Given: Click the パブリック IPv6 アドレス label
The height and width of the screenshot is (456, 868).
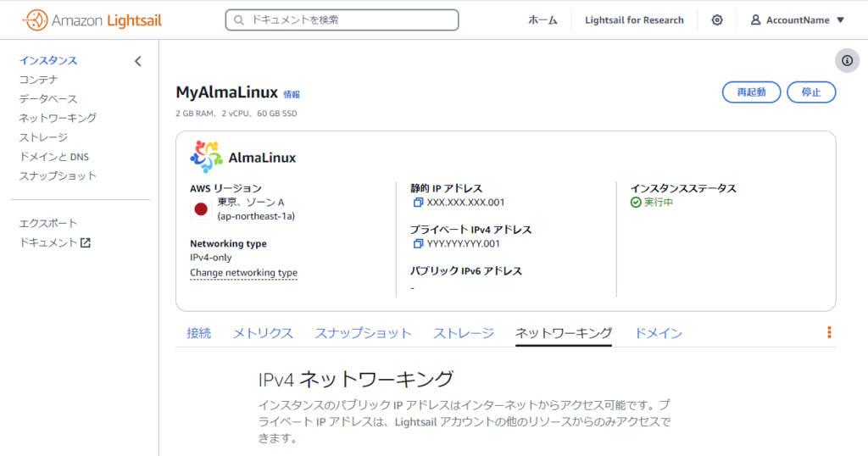Looking at the screenshot, I should [466, 271].
